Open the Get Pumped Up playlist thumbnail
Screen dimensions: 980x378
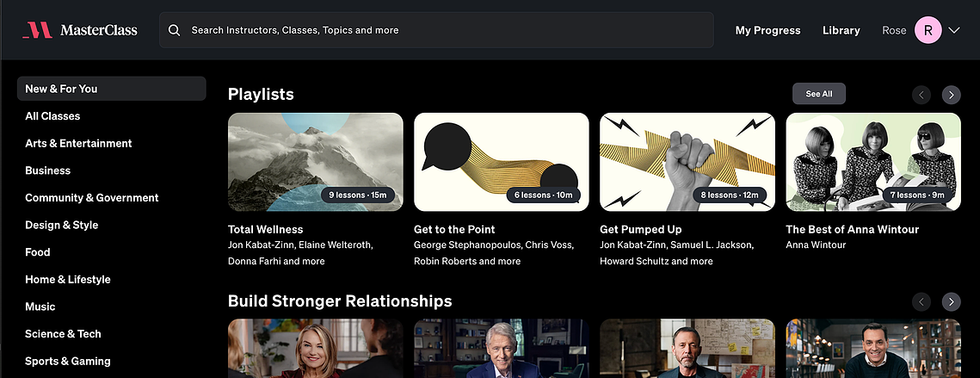[687, 162]
